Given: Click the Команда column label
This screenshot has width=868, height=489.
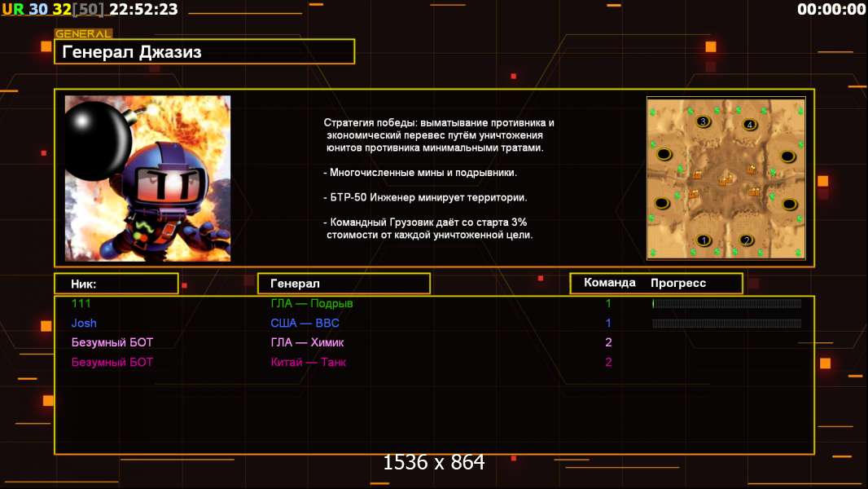Looking at the screenshot, I should (x=610, y=283).
